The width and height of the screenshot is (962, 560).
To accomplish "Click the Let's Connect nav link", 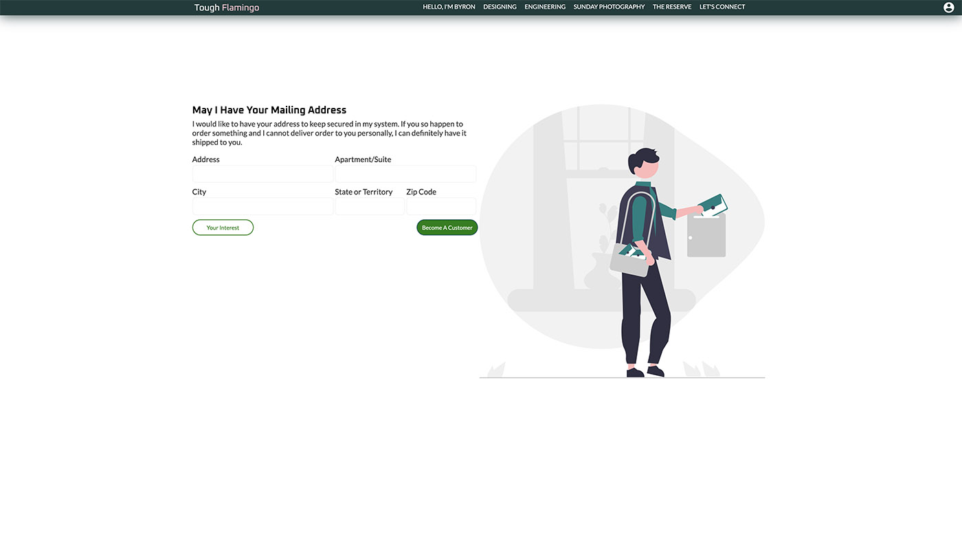I will point(721,7).
